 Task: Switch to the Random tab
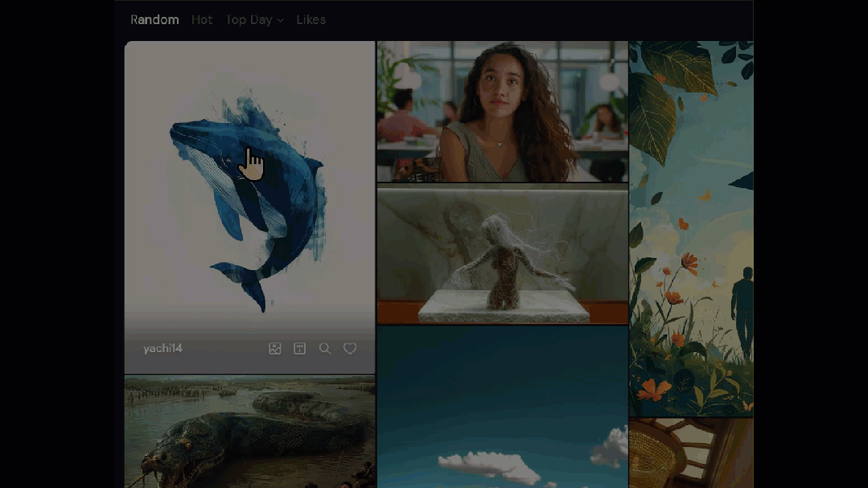click(154, 20)
